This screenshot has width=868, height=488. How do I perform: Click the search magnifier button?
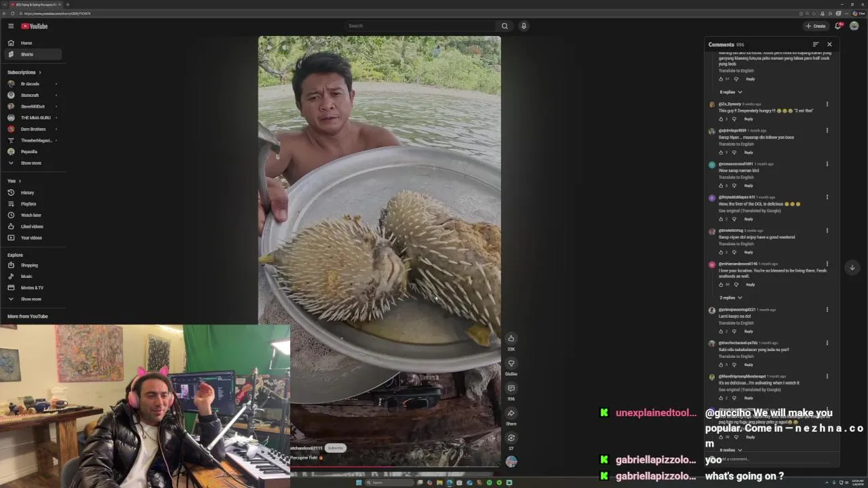[x=505, y=26]
